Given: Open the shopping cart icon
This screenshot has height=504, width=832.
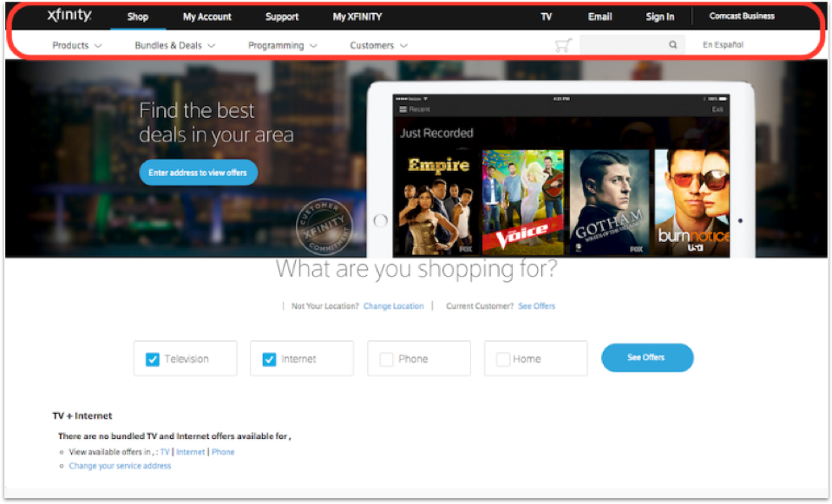Looking at the screenshot, I should [x=563, y=45].
